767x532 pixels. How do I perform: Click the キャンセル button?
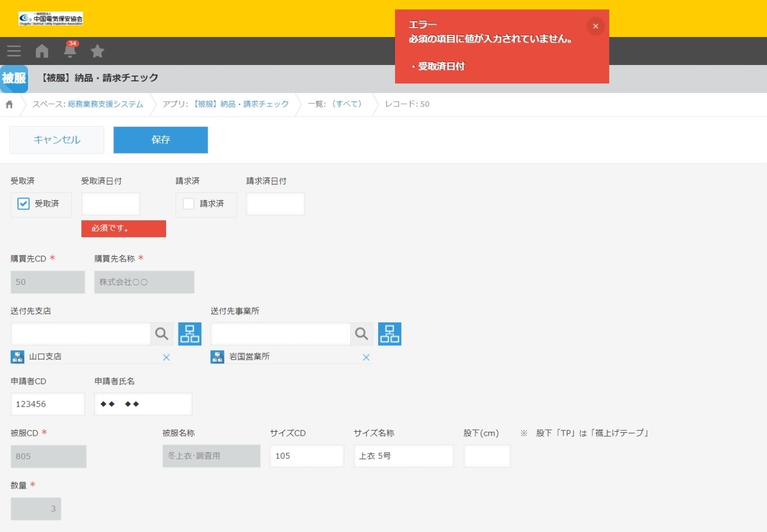point(57,140)
